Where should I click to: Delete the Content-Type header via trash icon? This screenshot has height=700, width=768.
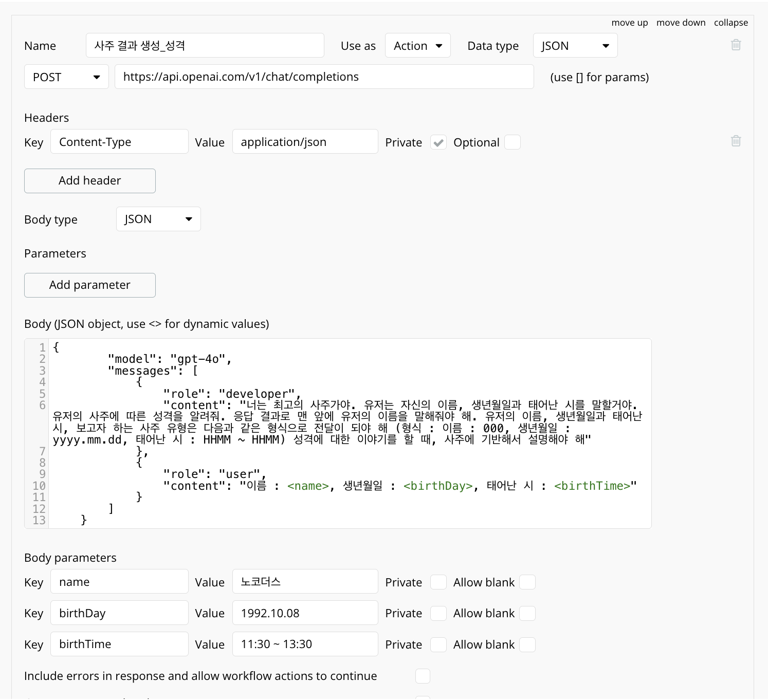click(x=736, y=141)
